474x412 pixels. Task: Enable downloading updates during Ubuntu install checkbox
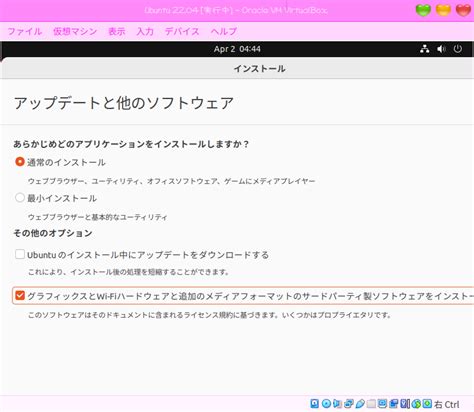[x=20, y=254]
